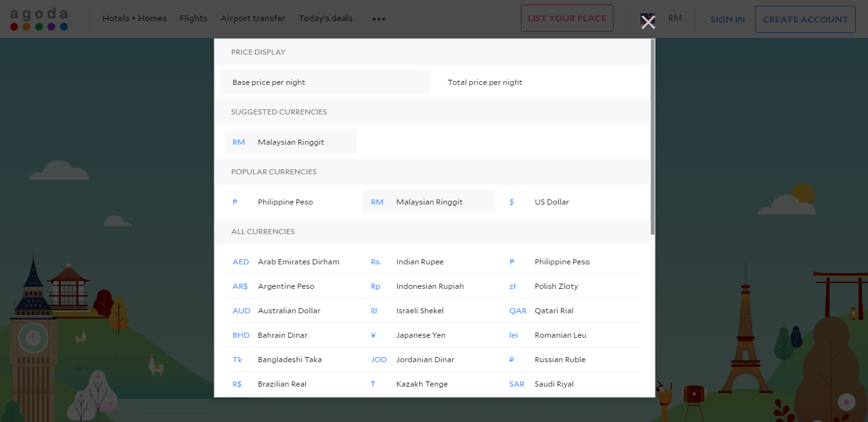868x422 pixels.
Task: Open the three-dots more menu
Action: 379,19
